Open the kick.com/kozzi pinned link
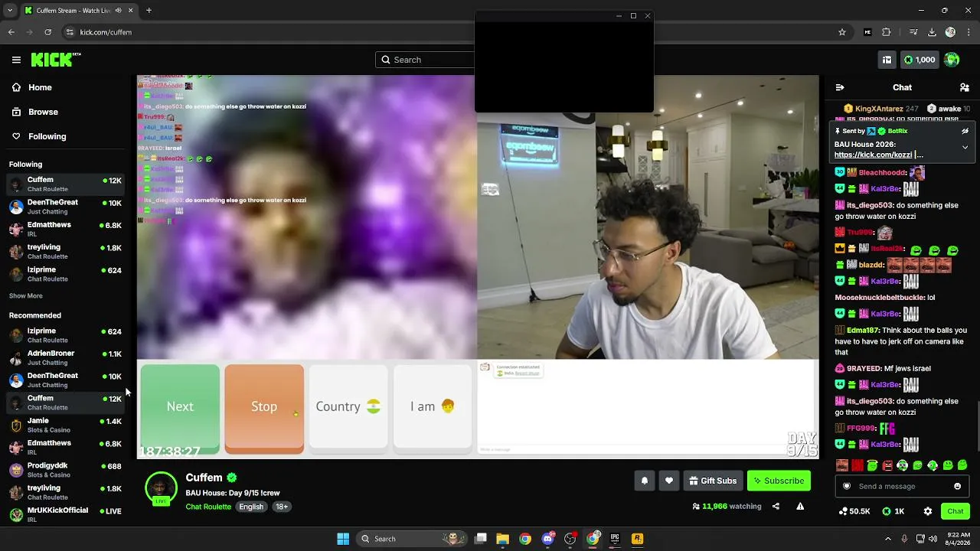This screenshot has height=551, width=980. click(874, 155)
